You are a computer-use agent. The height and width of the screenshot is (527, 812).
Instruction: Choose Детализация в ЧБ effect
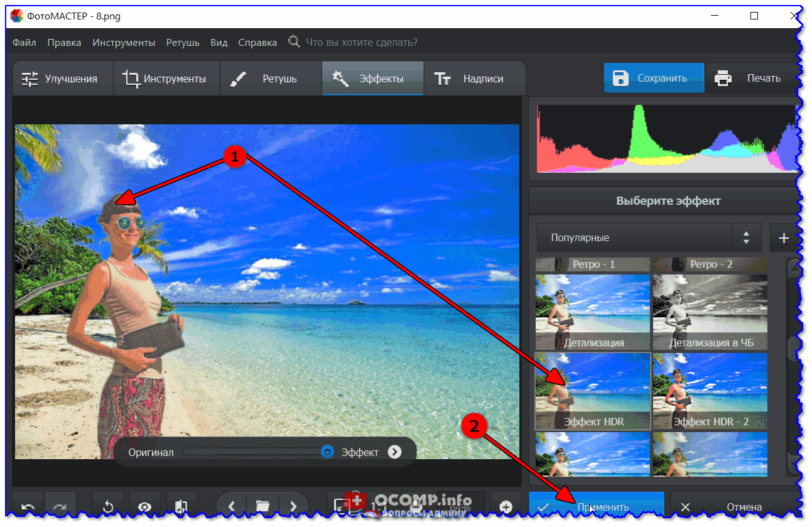tap(710, 312)
